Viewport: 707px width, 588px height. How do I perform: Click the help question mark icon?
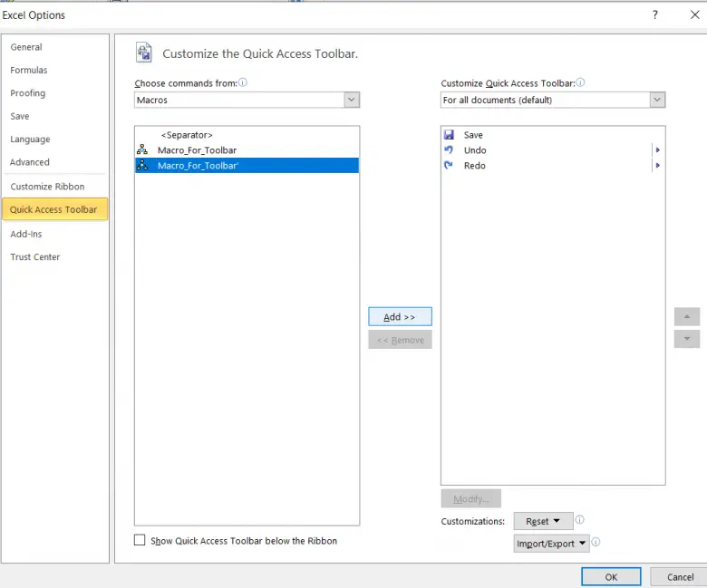click(655, 15)
